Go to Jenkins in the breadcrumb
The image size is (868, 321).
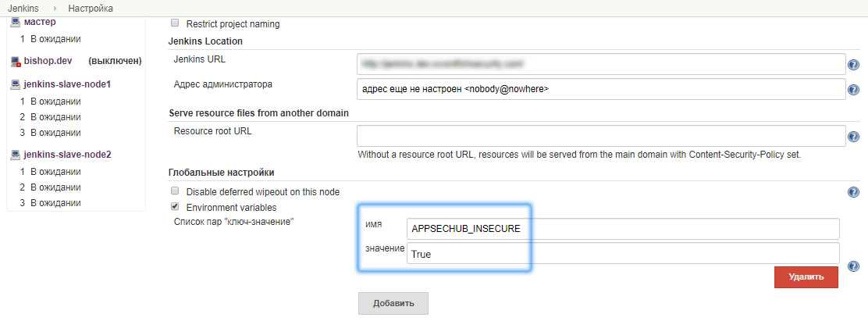pos(23,9)
